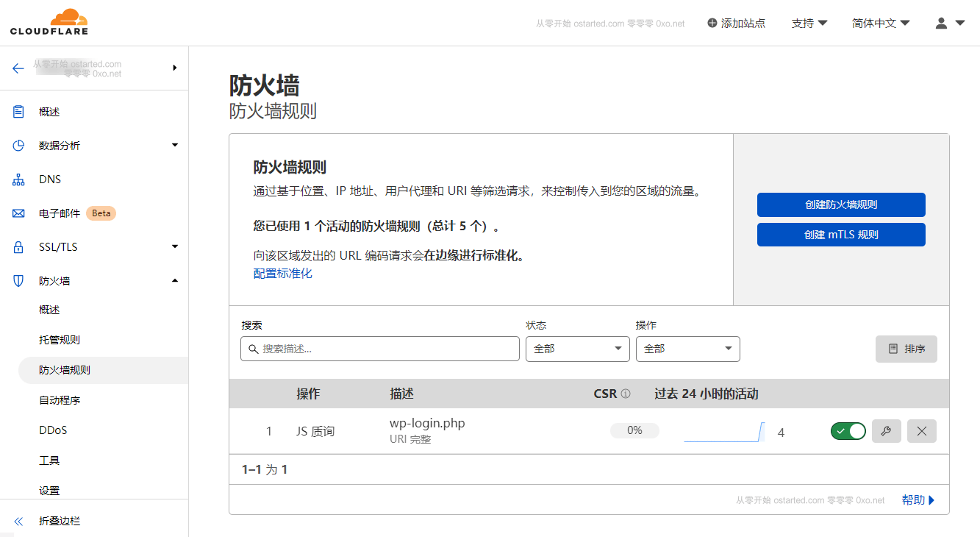The height and width of the screenshot is (537, 980).
Task: Click the URI 完整 subtitle text
Action: point(410,439)
